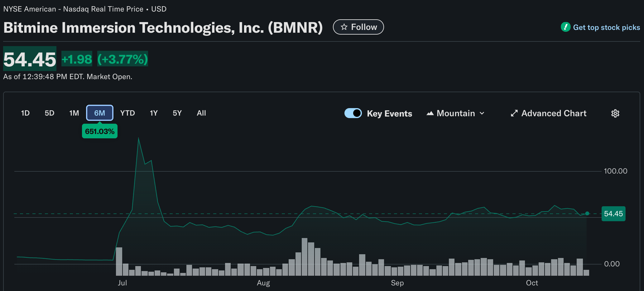Switch to the 1D chart range
The image size is (644, 291).
click(25, 113)
